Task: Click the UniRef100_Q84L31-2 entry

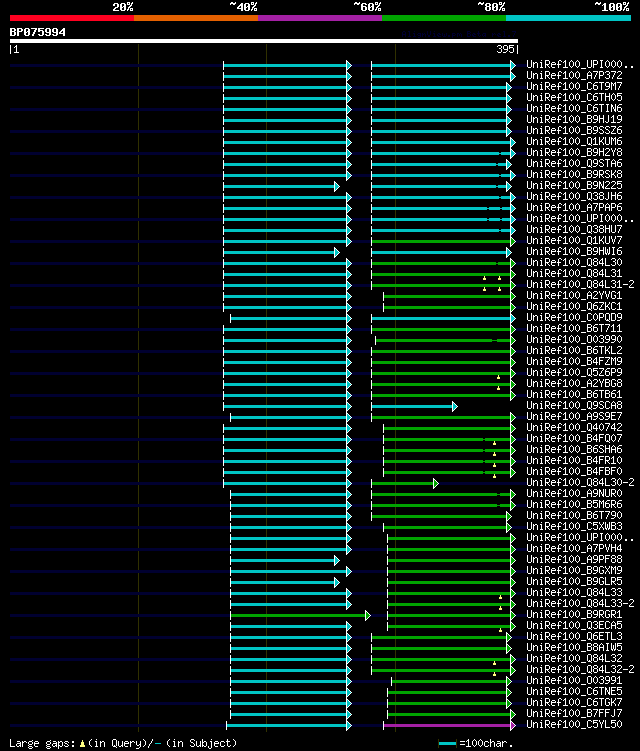Action: (x=580, y=285)
